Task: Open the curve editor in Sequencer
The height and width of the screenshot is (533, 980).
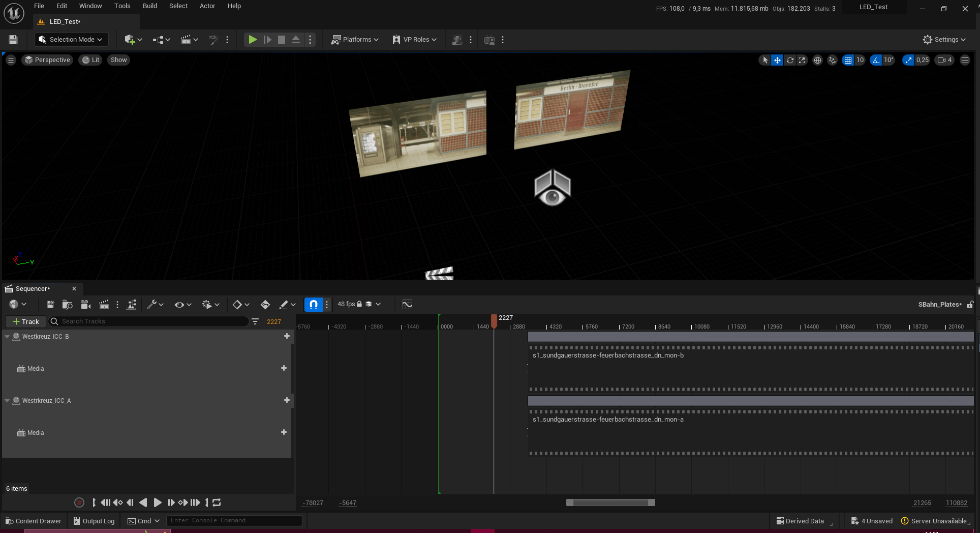Action: click(x=407, y=305)
